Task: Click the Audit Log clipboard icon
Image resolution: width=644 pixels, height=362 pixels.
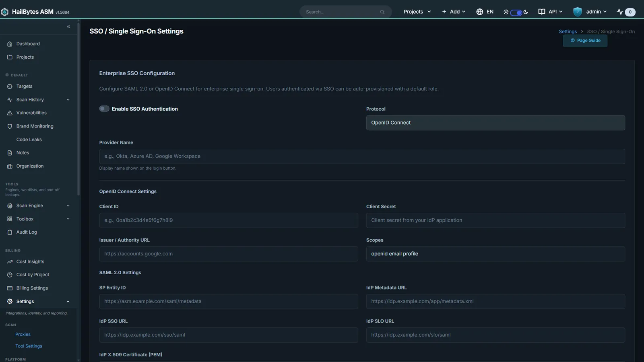Action: tap(10, 232)
